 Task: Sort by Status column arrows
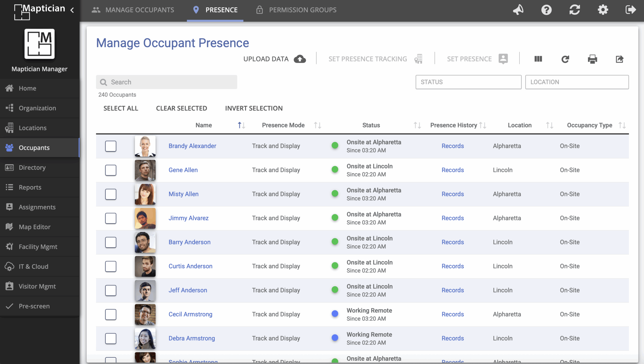coord(417,125)
